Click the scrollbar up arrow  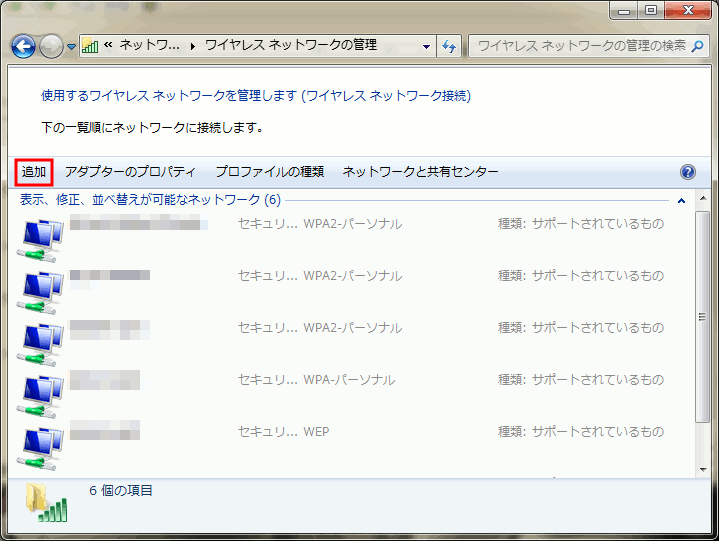[x=704, y=199]
